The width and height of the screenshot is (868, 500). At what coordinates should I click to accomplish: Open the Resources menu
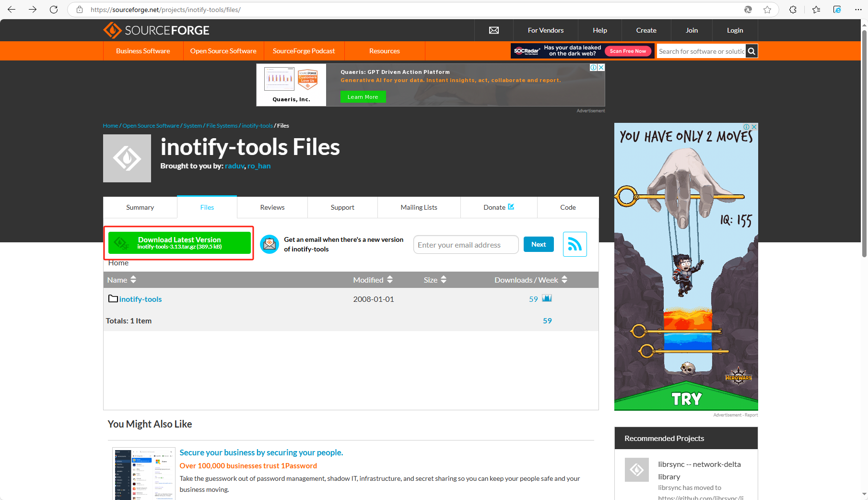click(x=385, y=51)
